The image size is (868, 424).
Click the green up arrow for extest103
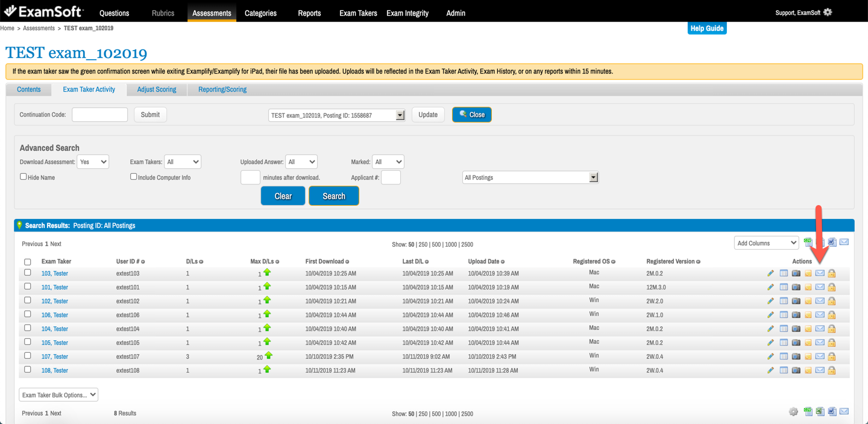(267, 273)
